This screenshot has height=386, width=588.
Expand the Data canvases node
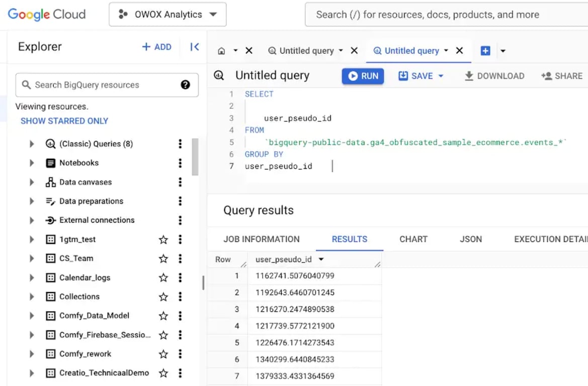pyautogui.click(x=32, y=182)
